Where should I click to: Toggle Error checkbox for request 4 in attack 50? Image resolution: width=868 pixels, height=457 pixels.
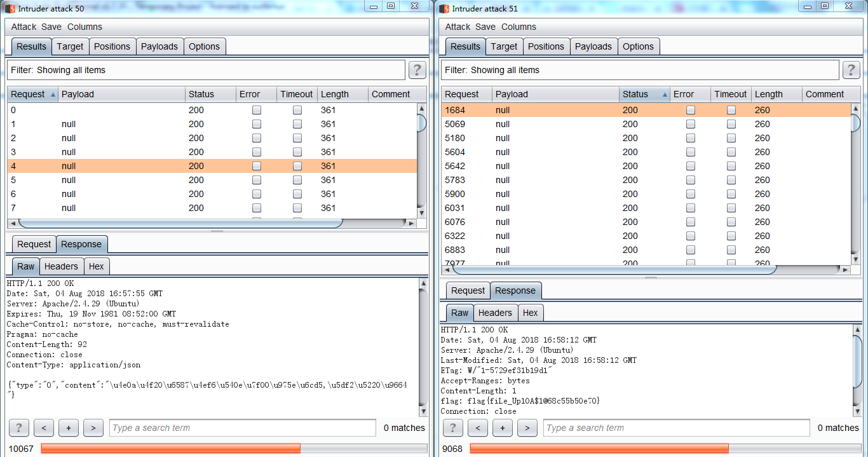(x=257, y=166)
